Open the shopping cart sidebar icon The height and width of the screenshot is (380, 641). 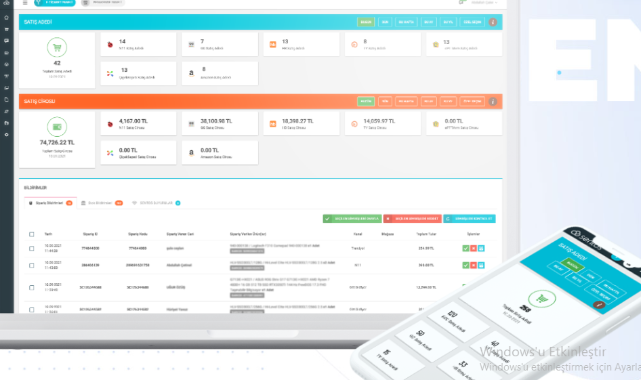click(6, 29)
